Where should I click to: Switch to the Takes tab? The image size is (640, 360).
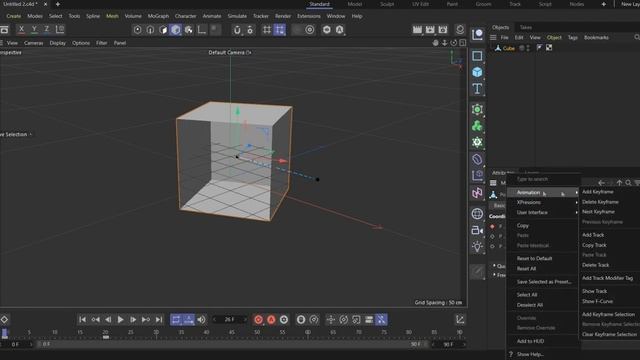(526, 27)
